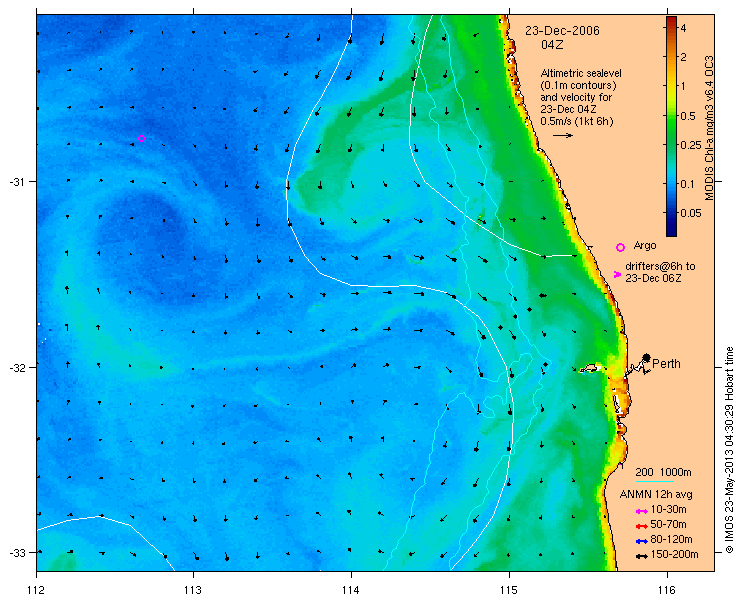
Task: Click the magenta drifters arrow legend icon
Action: (x=617, y=274)
